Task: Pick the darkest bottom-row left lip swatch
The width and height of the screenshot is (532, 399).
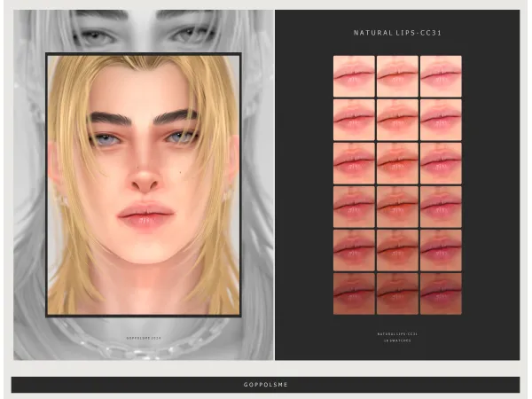Action: [354, 293]
